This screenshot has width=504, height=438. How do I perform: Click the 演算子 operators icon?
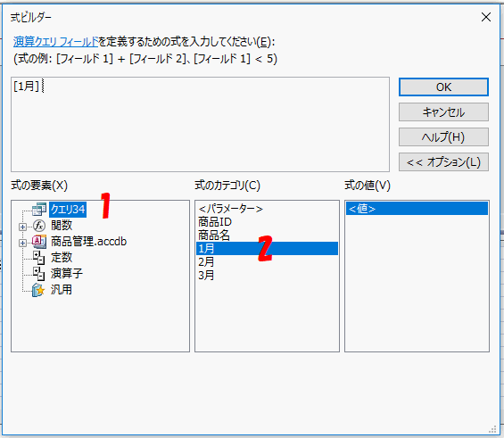[39, 274]
